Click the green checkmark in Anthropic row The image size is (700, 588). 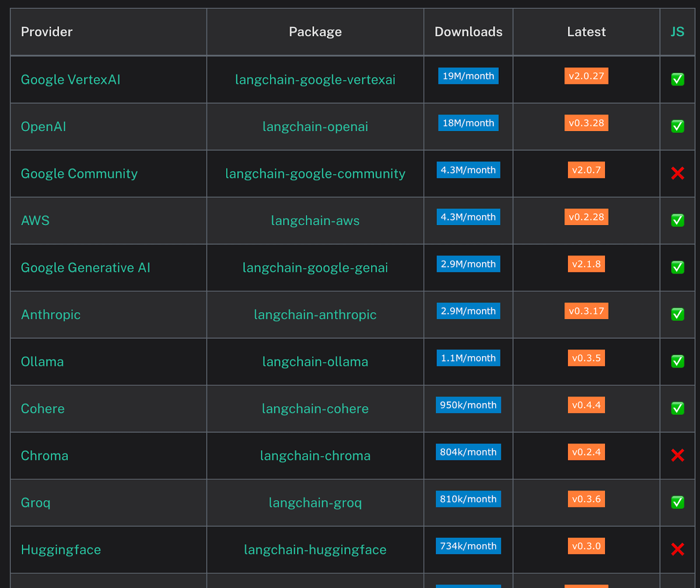tap(677, 314)
